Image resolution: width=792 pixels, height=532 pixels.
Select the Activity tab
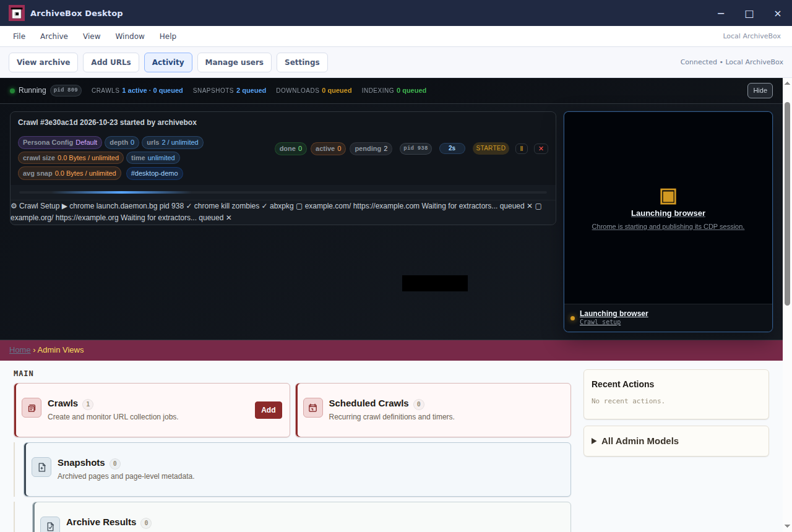168,62
